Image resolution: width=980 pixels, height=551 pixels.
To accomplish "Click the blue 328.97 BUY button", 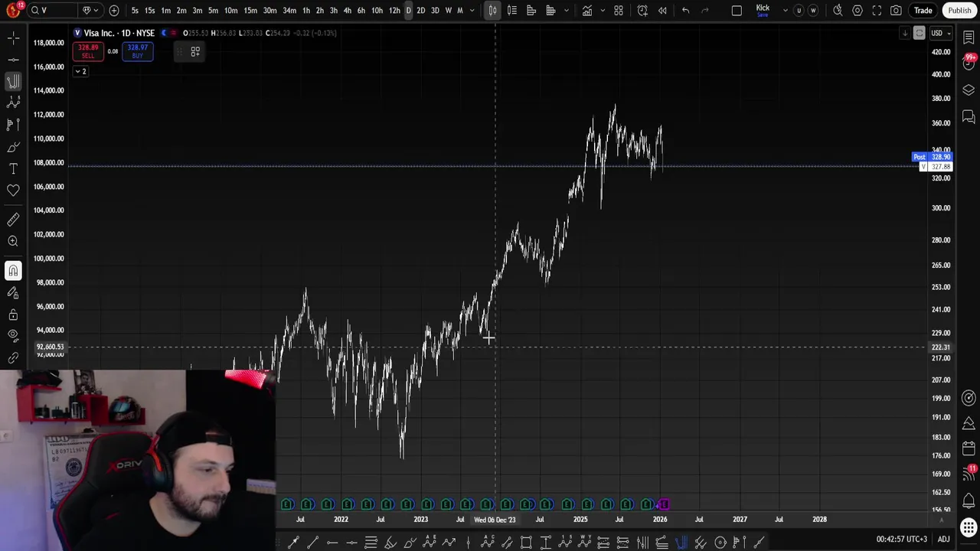I will [x=137, y=51].
